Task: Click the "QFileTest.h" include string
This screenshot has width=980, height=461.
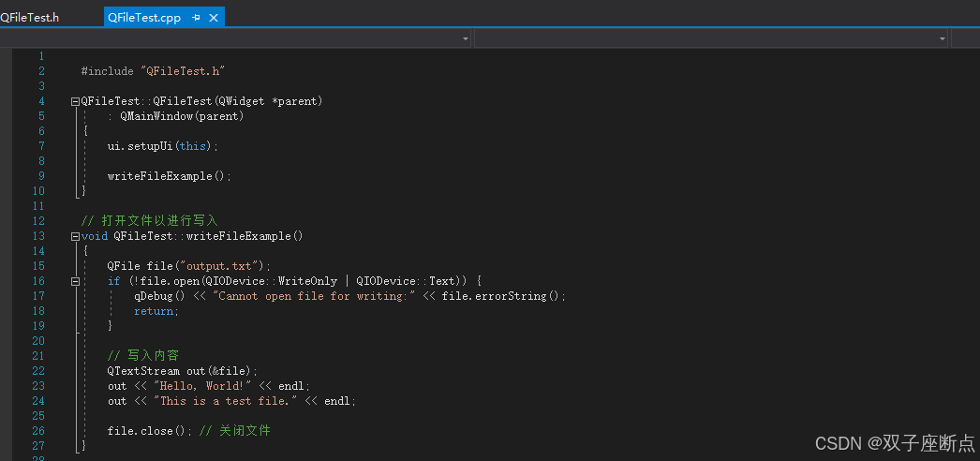Action: 183,71
